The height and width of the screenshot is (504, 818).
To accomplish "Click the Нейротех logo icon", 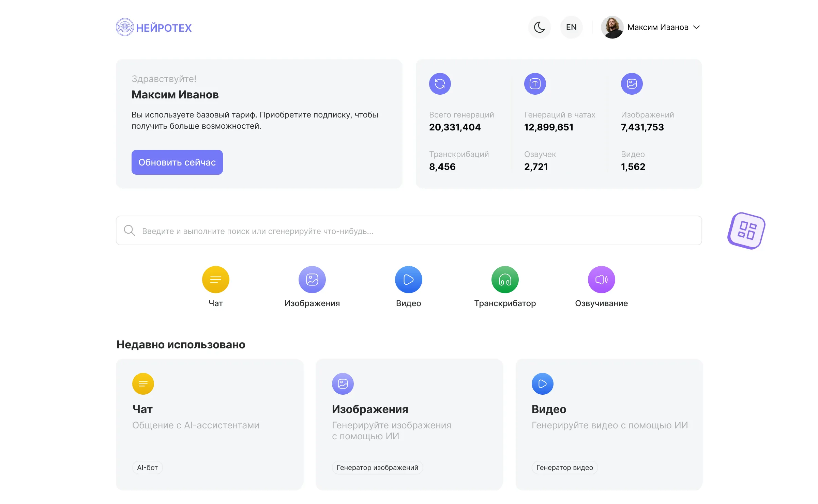I will pyautogui.click(x=125, y=27).
